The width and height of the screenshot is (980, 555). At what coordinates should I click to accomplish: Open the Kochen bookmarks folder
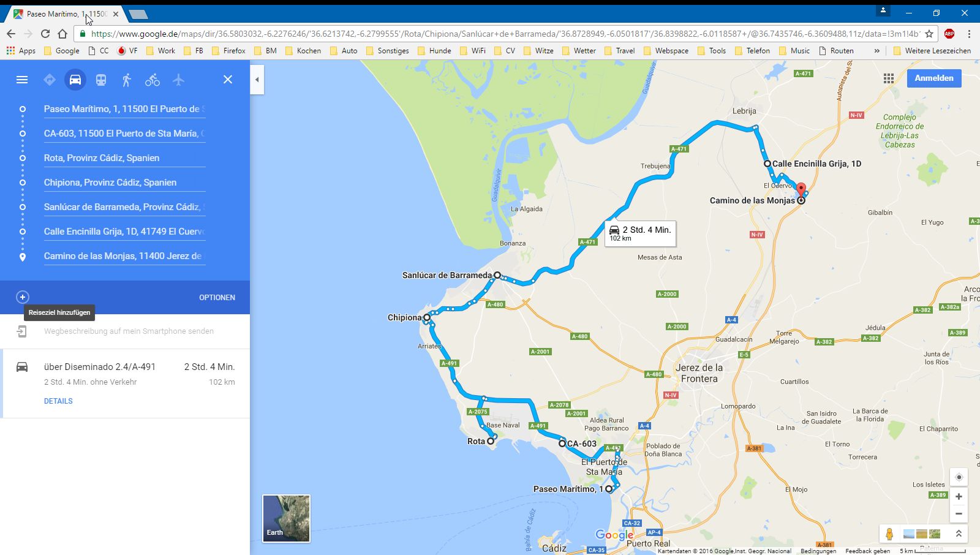tap(303, 51)
